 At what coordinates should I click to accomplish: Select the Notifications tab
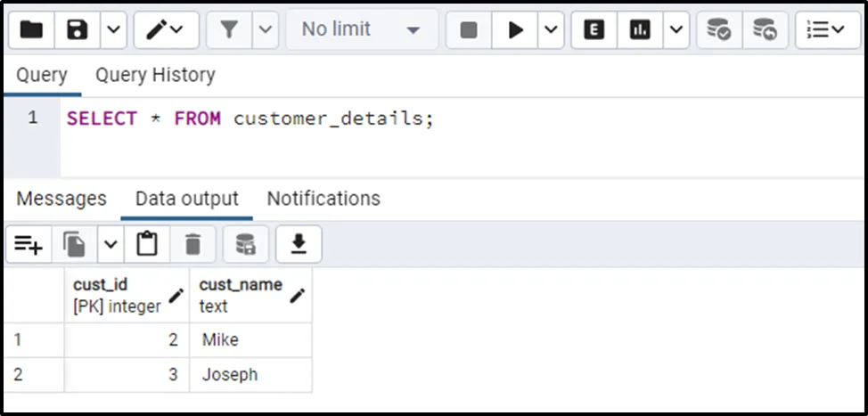click(323, 199)
